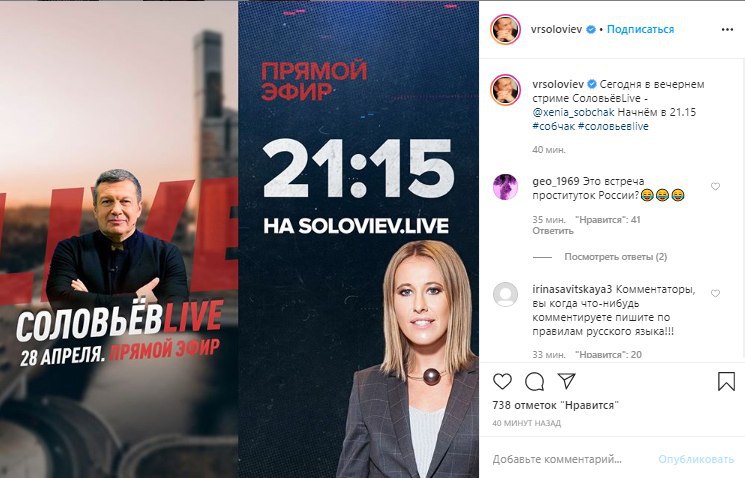This screenshot has width=745, height=478.
Task: Open the #соловьевlive hashtag
Action: point(613,126)
